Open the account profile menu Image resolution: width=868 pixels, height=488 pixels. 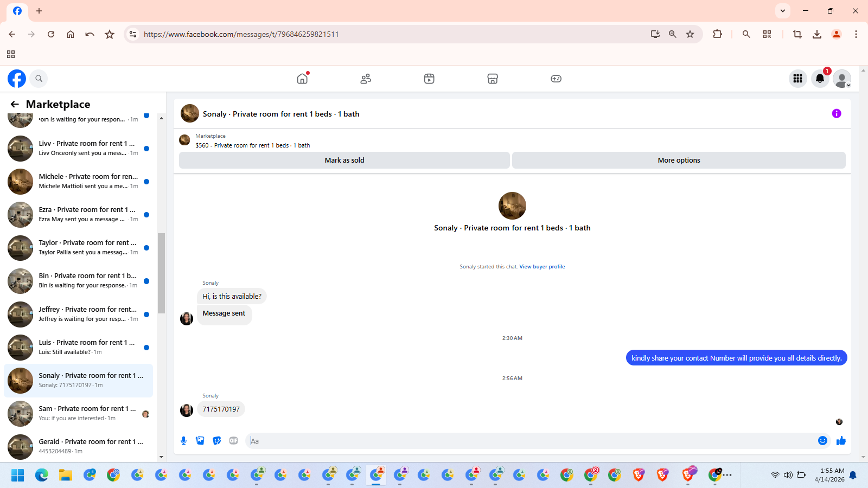click(x=842, y=79)
